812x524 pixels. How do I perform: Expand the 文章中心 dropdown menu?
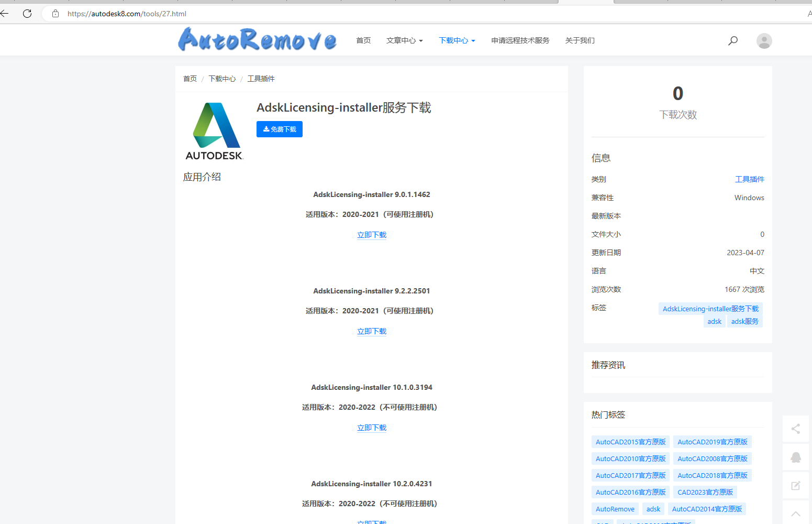point(404,40)
